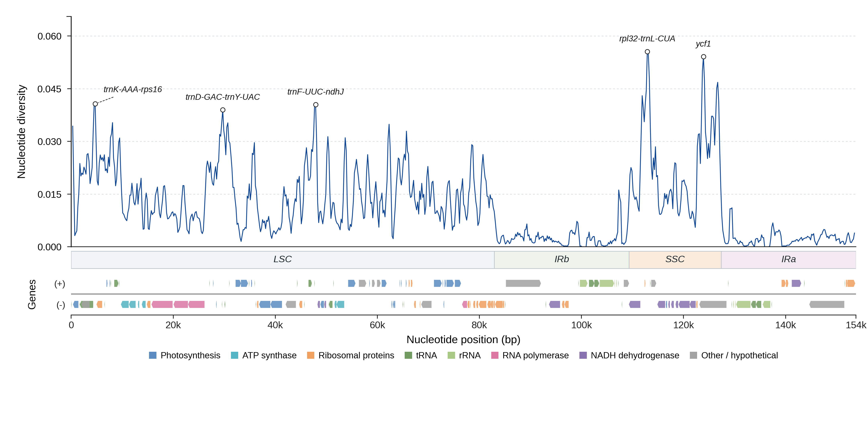Pick the NADH dehydrogenase legend swatch
Screen dimensions: 868x422
click(x=583, y=355)
